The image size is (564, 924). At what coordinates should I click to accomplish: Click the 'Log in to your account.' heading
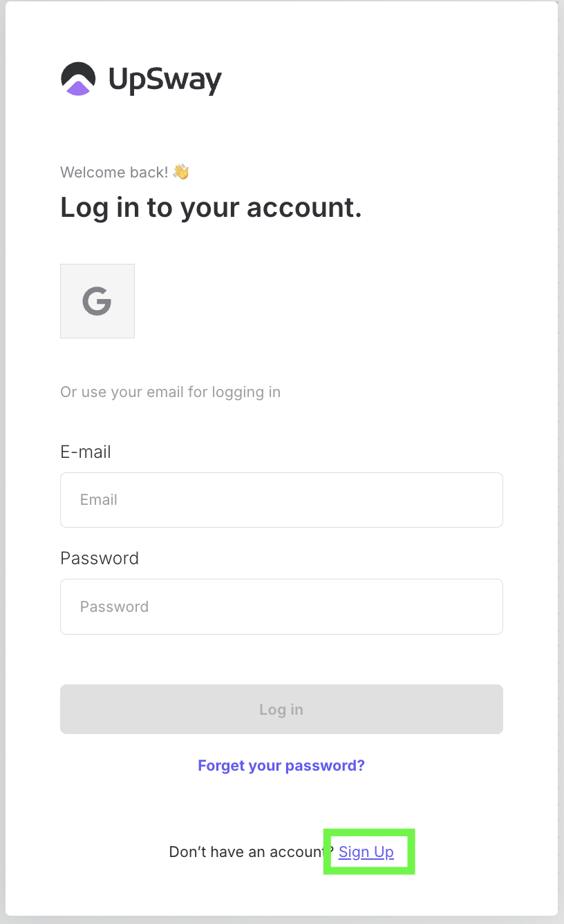point(211,207)
